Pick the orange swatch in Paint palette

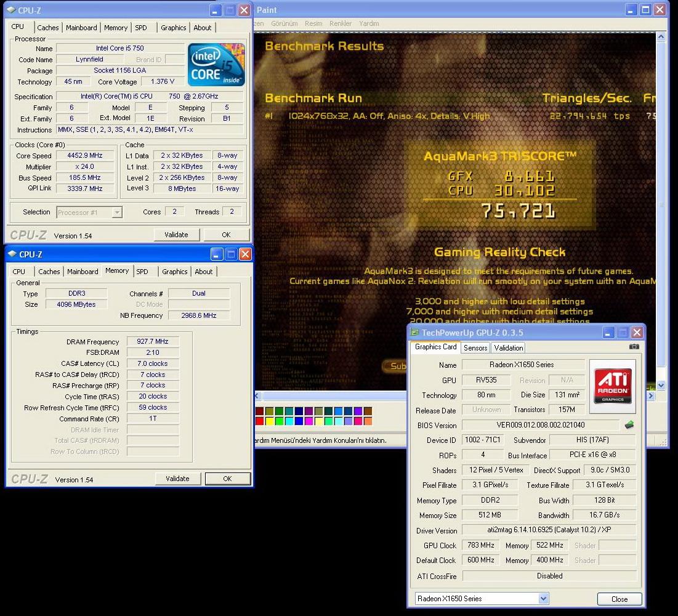click(368, 421)
